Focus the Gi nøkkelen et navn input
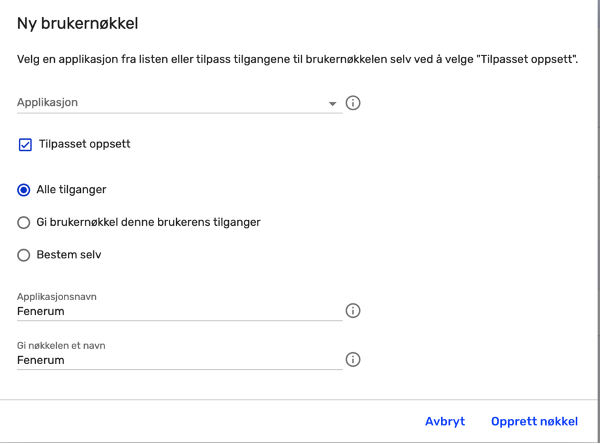Image resolution: width=600 pixels, height=444 pixels. 179,360
